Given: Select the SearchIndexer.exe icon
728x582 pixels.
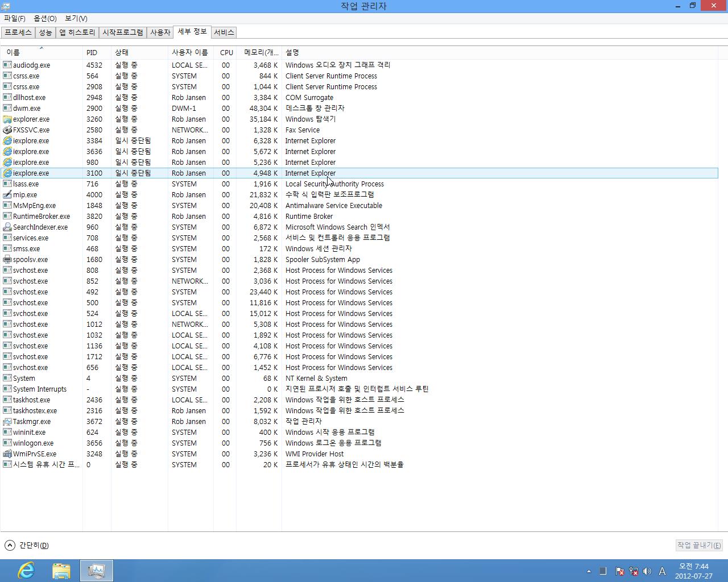Looking at the screenshot, I should 7,227.
